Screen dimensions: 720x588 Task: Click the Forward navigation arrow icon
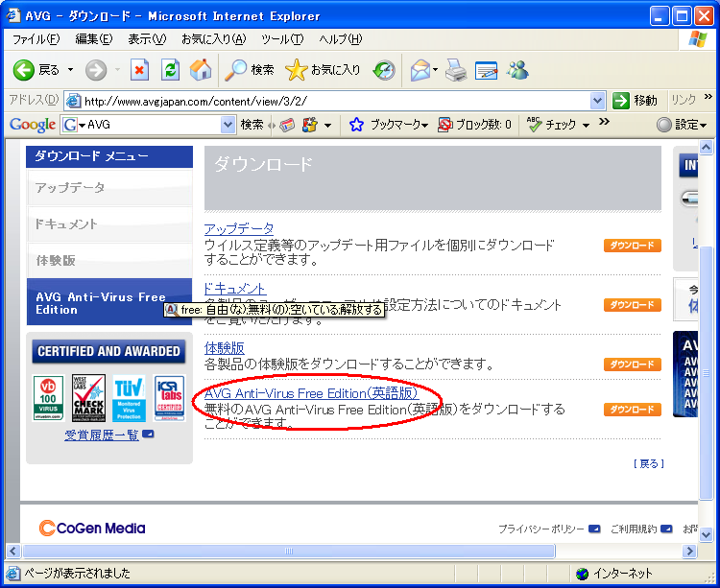click(96, 70)
